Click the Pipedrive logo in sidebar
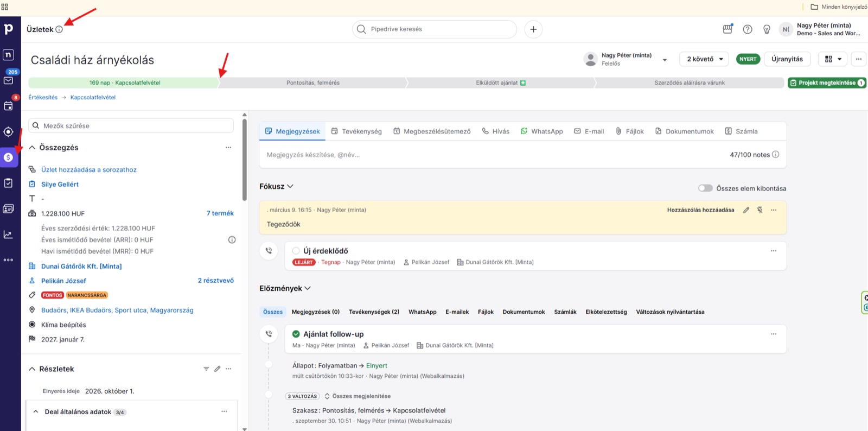This screenshot has width=868, height=431. tap(9, 29)
